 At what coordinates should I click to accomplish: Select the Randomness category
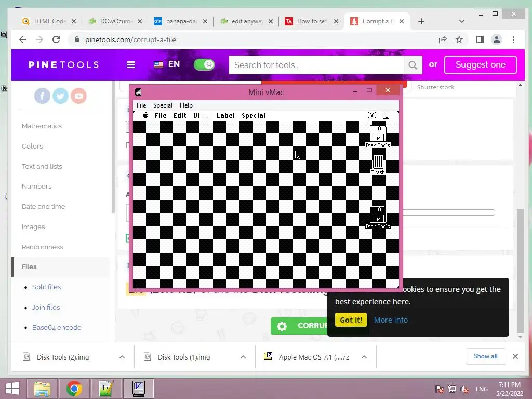[43, 247]
